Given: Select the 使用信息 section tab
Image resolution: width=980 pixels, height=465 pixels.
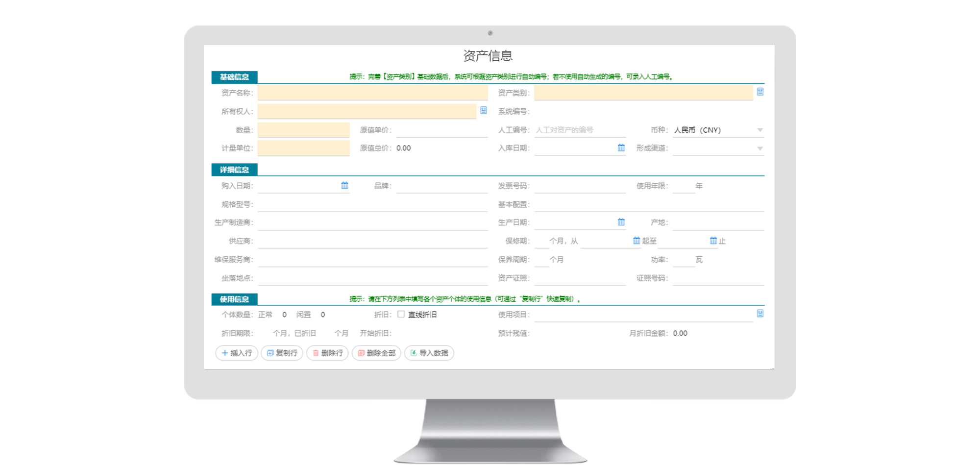Looking at the screenshot, I should tap(234, 299).
